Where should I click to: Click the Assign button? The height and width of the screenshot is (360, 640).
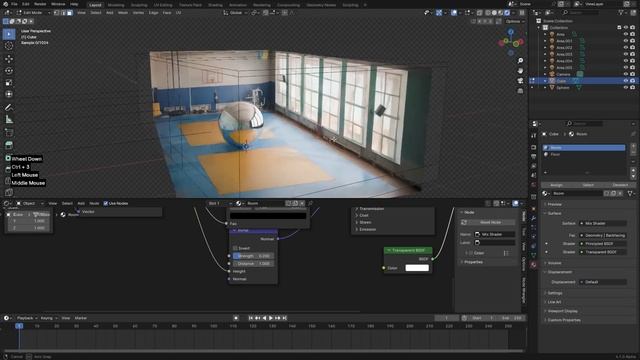(x=556, y=185)
